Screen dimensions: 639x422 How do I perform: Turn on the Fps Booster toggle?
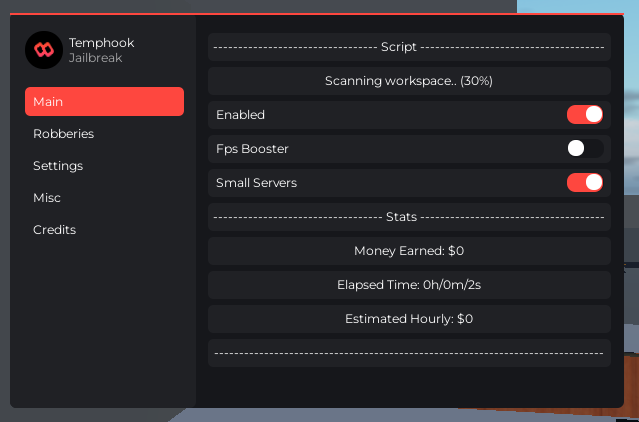(585, 149)
